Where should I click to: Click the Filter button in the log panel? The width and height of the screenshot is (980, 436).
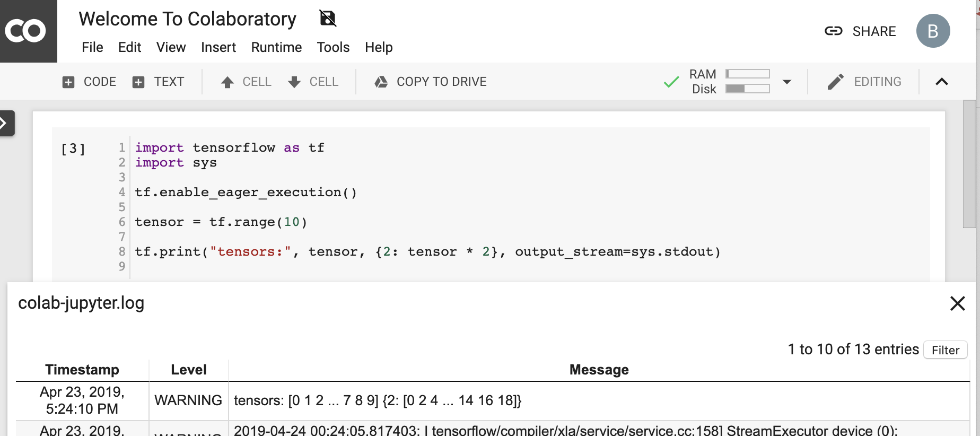tap(946, 350)
